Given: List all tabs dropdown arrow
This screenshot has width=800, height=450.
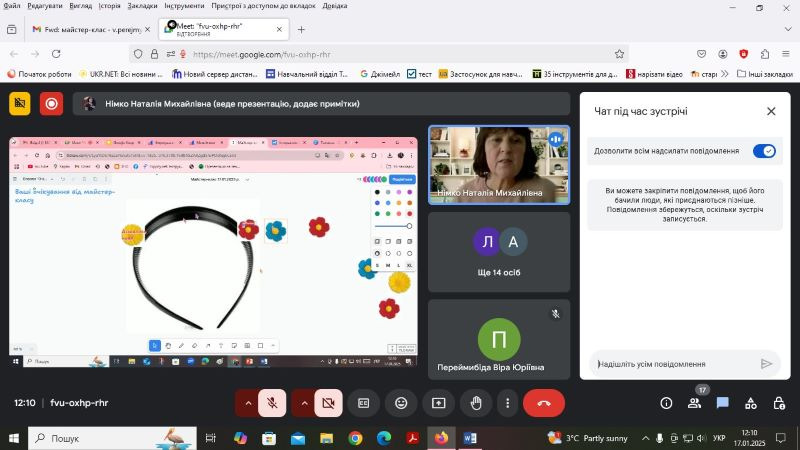Looking at the screenshot, I should (788, 30).
